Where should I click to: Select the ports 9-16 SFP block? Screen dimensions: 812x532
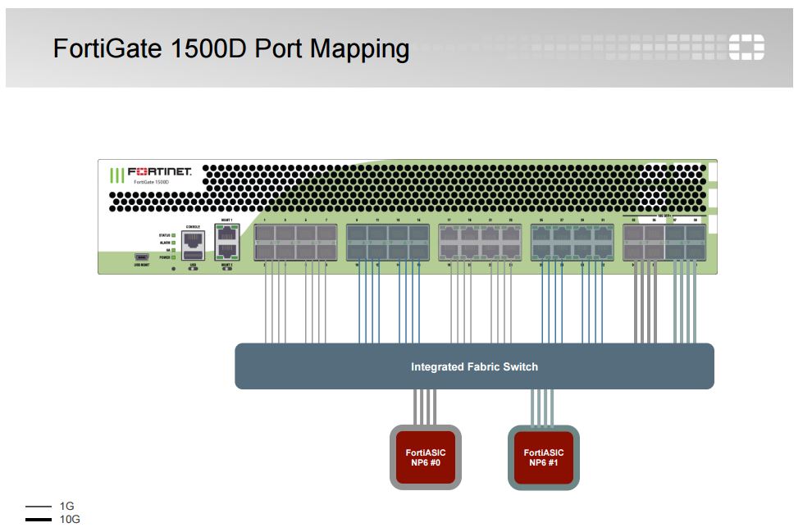(x=387, y=242)
